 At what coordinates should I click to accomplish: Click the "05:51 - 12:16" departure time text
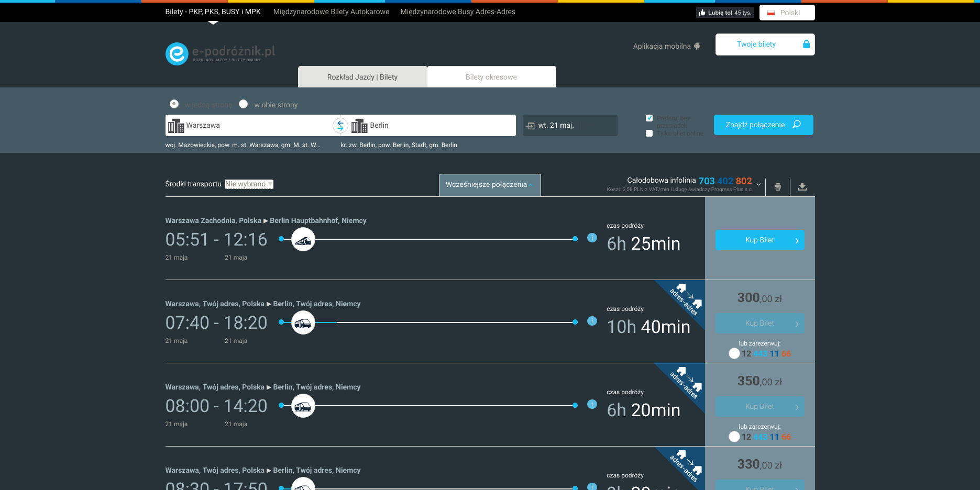tap(216, 240)
